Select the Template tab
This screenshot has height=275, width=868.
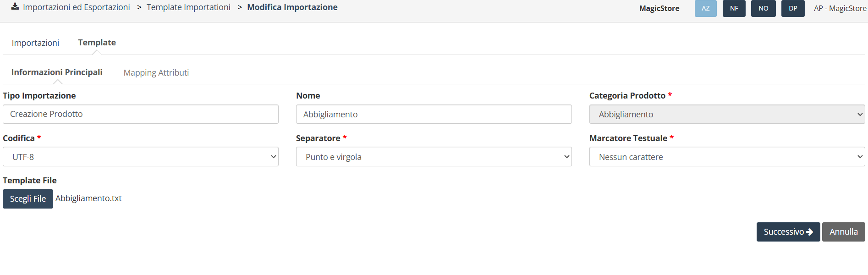coord(97,43)
